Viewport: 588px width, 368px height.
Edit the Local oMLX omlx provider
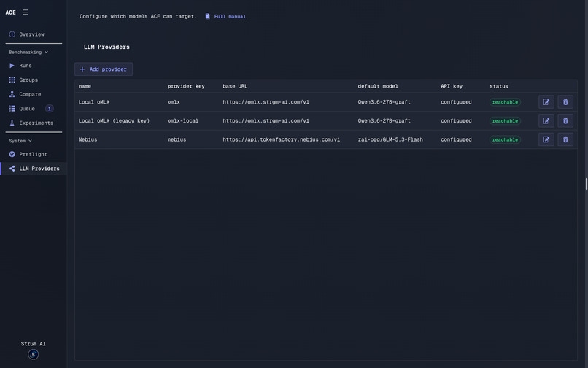pos(546,101)
